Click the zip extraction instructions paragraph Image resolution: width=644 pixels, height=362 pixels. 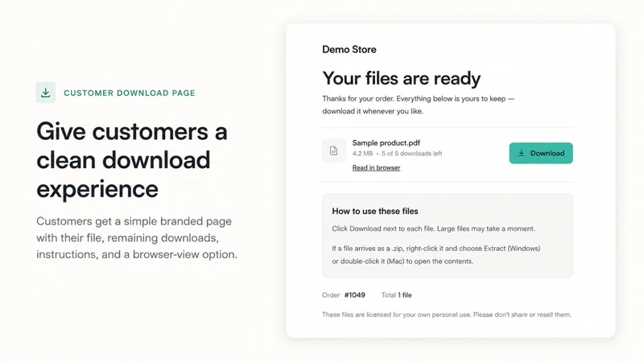pyautogui.click(x=436, y=254)
